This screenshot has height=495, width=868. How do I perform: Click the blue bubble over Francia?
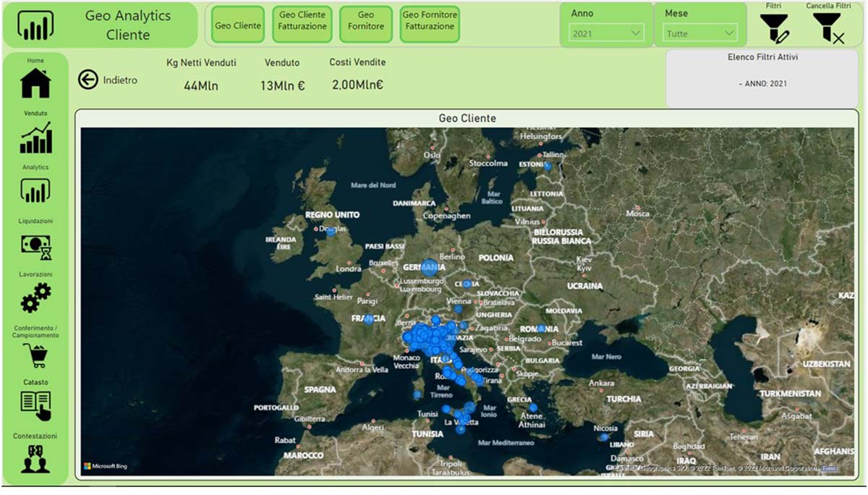click(x=369, y=319)
